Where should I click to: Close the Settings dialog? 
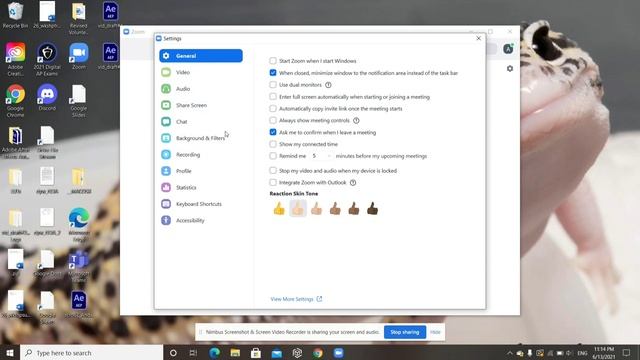(x=478, y=38)
